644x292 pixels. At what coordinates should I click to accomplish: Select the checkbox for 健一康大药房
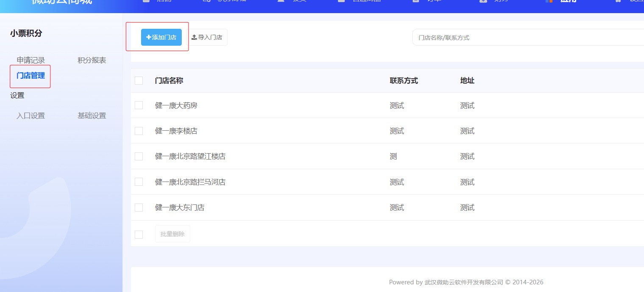coord(139,105)
